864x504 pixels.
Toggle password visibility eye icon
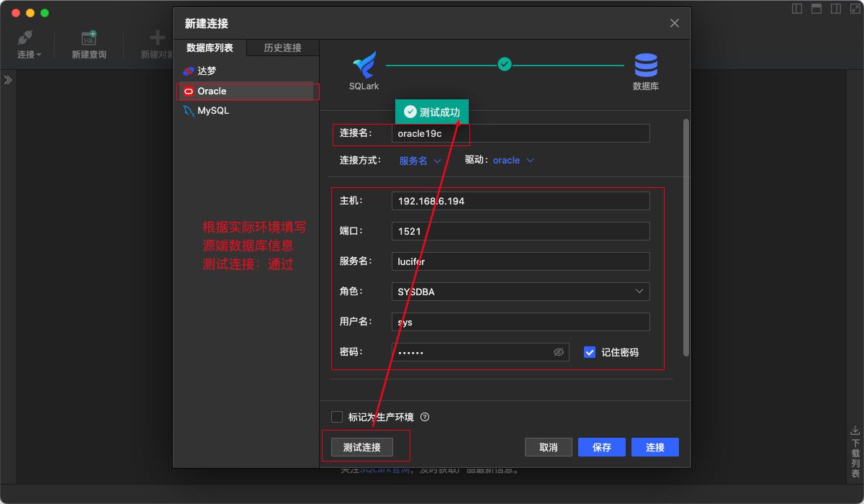pos(558,352)
